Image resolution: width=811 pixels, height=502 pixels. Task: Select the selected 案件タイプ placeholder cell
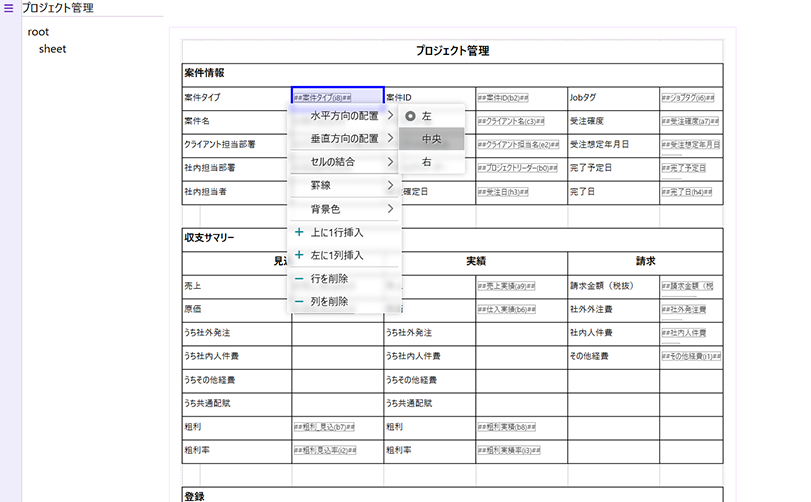[x=336, y=98]
